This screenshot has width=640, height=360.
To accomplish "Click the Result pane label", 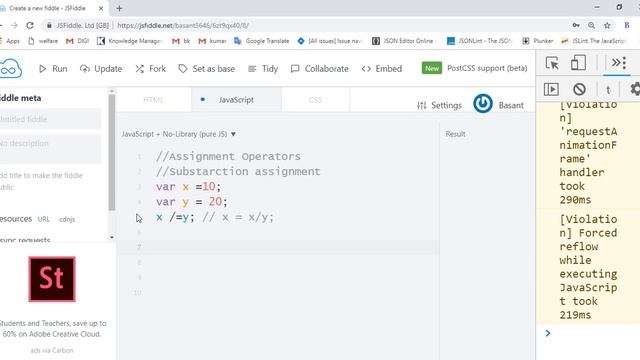I will 455,134.
